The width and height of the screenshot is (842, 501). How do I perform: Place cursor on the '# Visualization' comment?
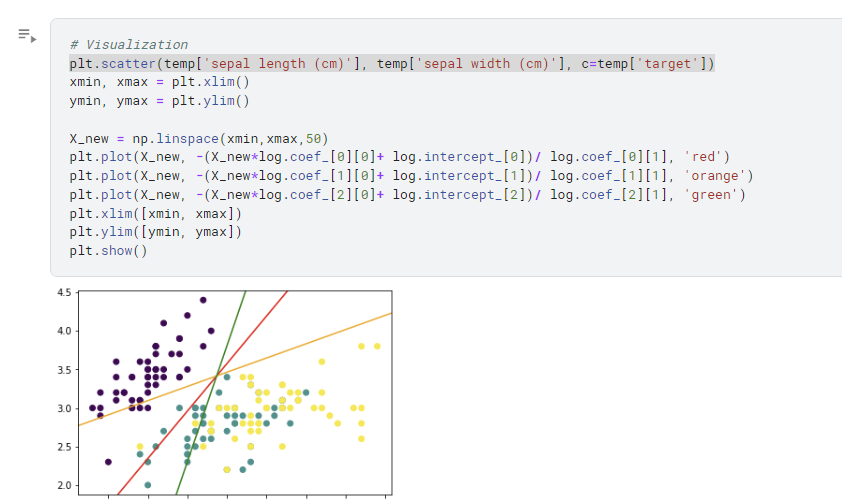(x=129, y=45)
